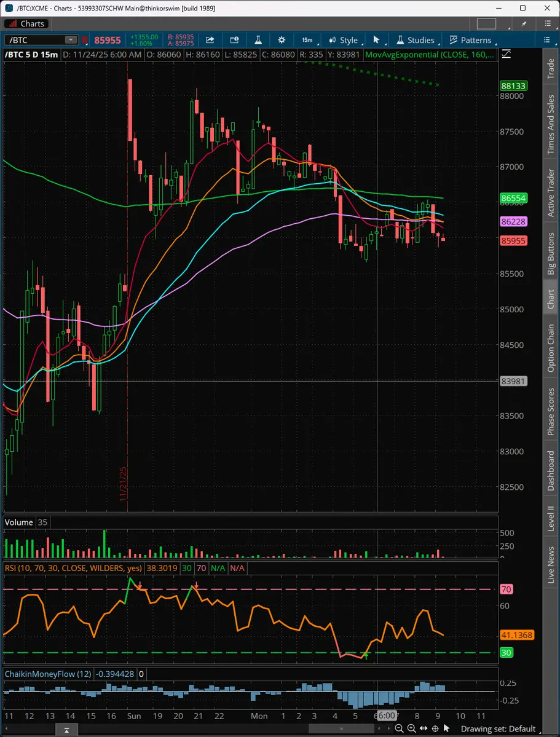Open the /BTC symbol dropdown arrow

point(71,41)
